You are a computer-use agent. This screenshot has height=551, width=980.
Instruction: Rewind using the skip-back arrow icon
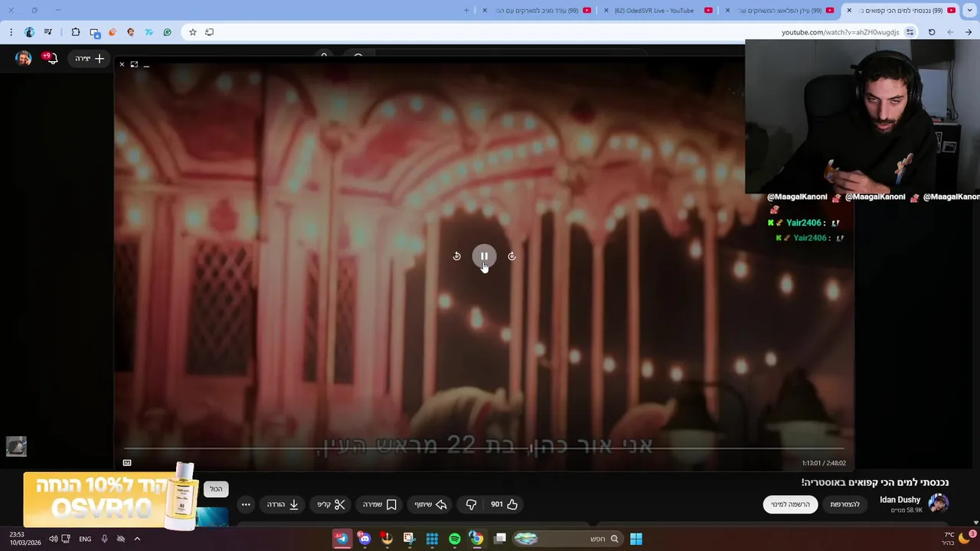[457, 256]
